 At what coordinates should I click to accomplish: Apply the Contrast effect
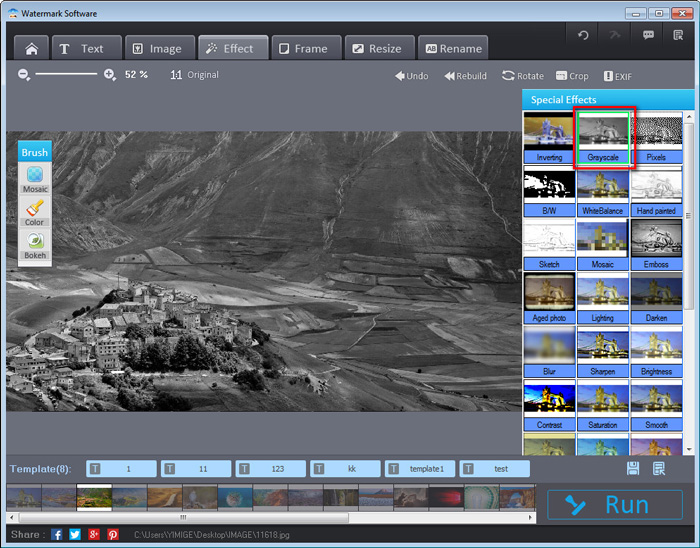coord(549,405)
